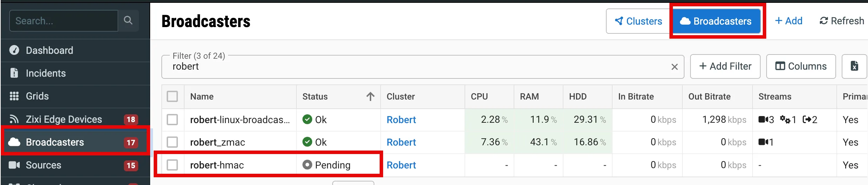Switch to the Clusters tab
Screen dimensions: 868x185
coord(639,21)
